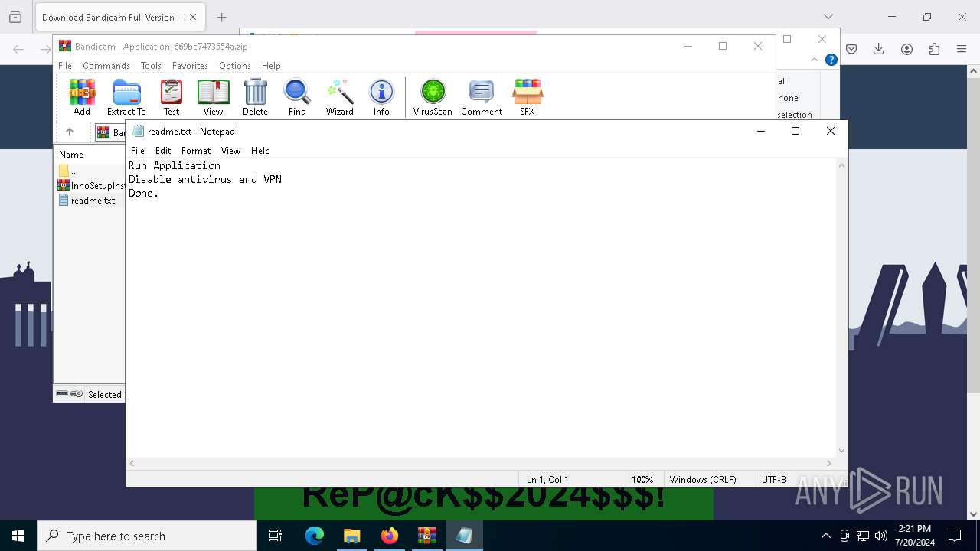Launch Microsoft Edge from the taskbar
980x551 pixels.
(x=315, y=536)
